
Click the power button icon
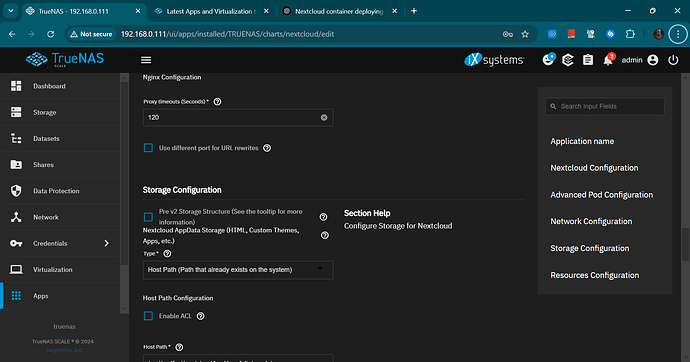(673, 60)
